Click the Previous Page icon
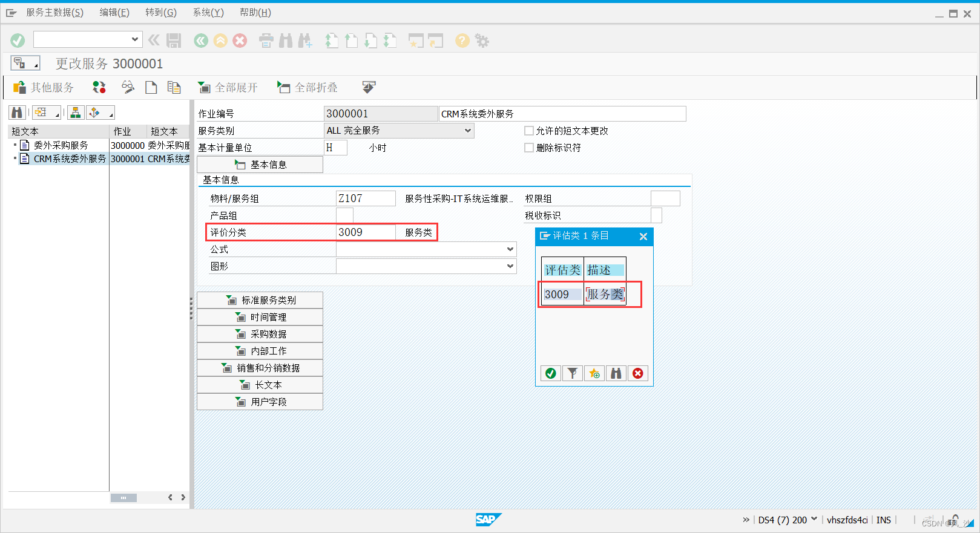980x533 pixels. coord(351,41)
